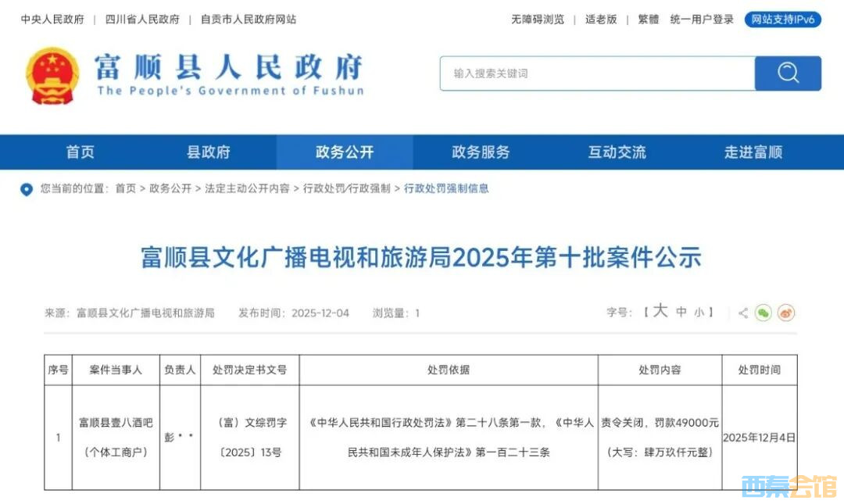Focus the search keyword input field
844x504 pixels.
597,73
